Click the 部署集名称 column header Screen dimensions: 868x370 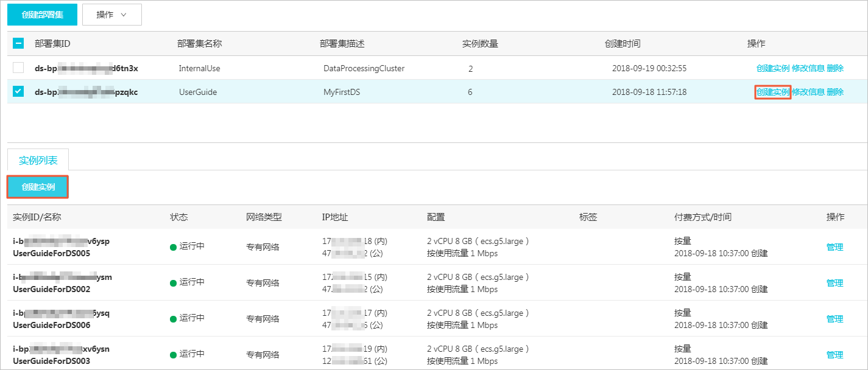199,44
